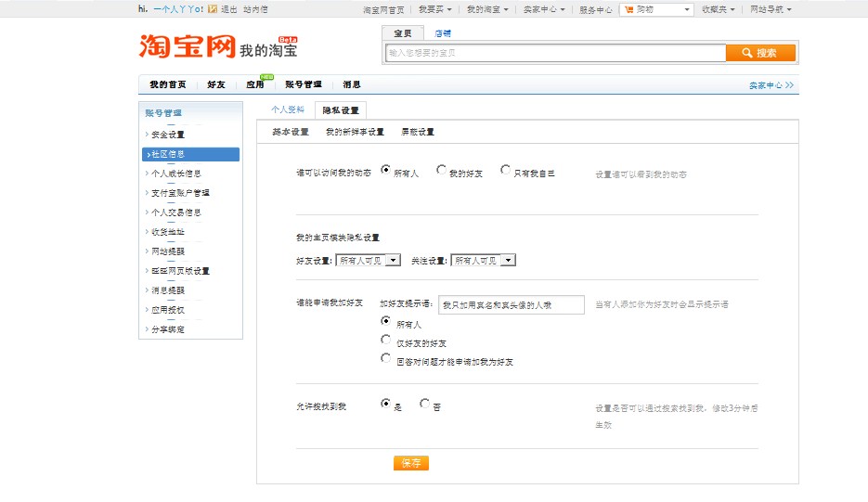Open 服务中心 link

click(x=596, y=10)
